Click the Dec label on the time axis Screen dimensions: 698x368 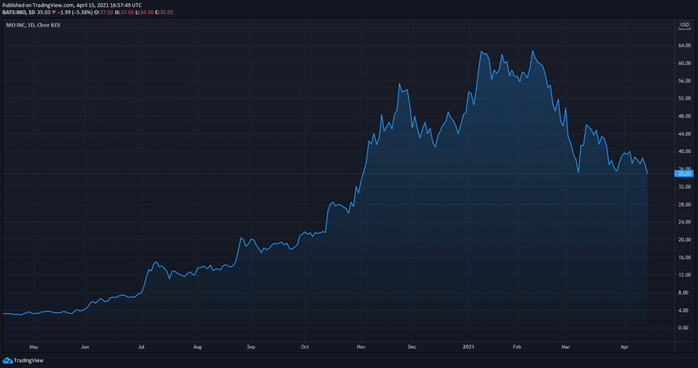[x=412, y=347]
